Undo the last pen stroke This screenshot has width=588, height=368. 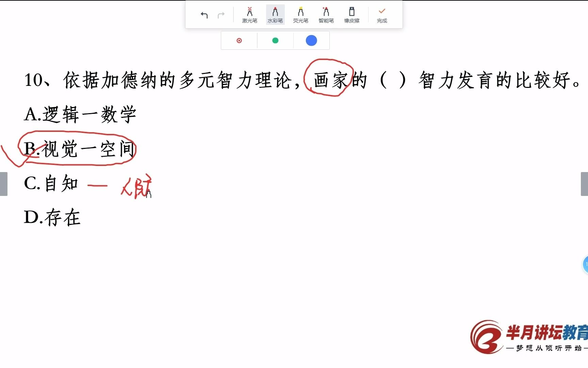tap(204, 15)
